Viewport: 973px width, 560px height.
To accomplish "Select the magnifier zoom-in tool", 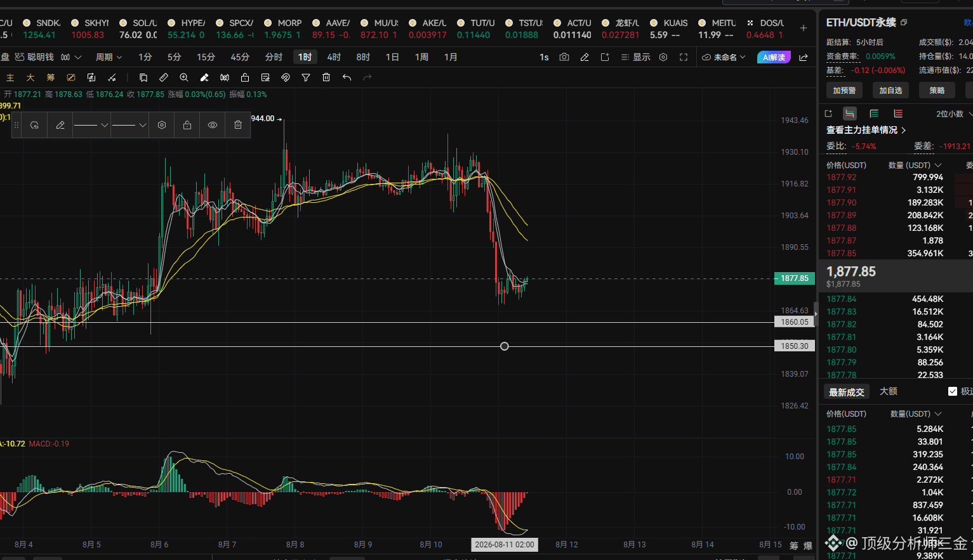I will (x=184, y=77).
